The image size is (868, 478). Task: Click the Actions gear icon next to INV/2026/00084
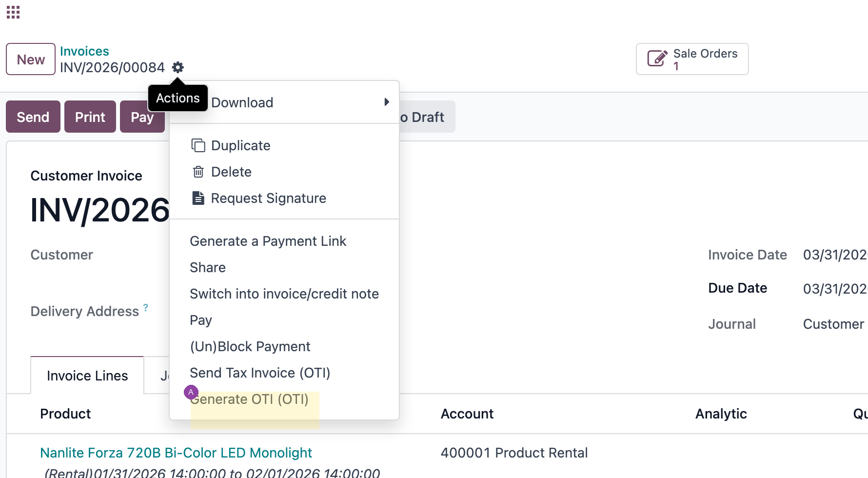[178, 67]
